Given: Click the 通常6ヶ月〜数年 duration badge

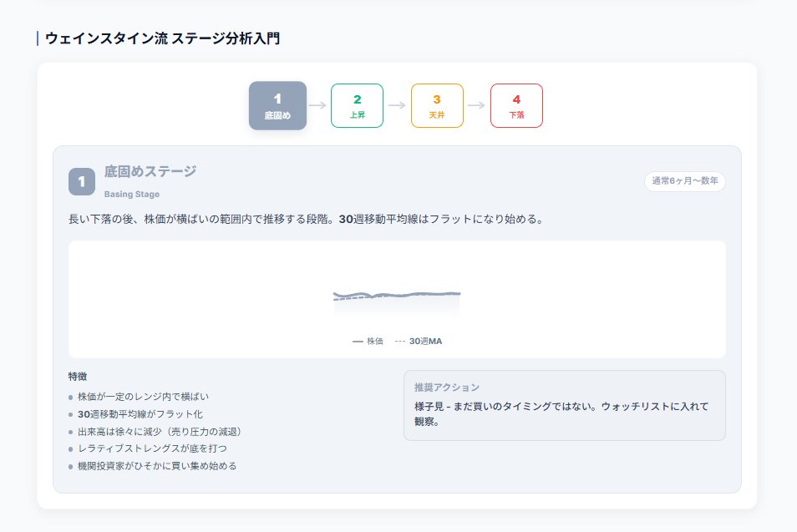Looking at the screenshot, I should (685, 181).
